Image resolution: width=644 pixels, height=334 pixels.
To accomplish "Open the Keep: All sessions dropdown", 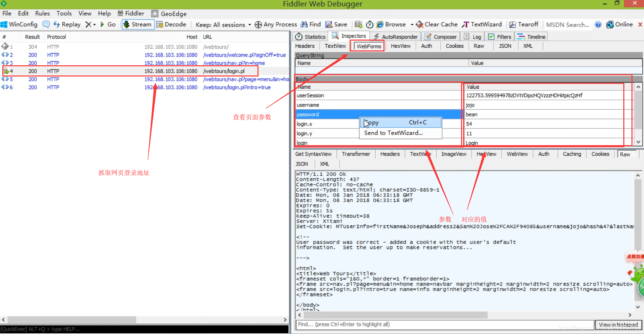I will coord(223,25).
